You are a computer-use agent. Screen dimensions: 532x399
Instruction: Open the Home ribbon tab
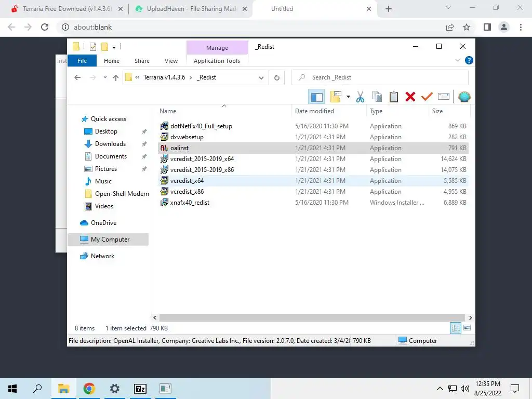pos(112,61)
